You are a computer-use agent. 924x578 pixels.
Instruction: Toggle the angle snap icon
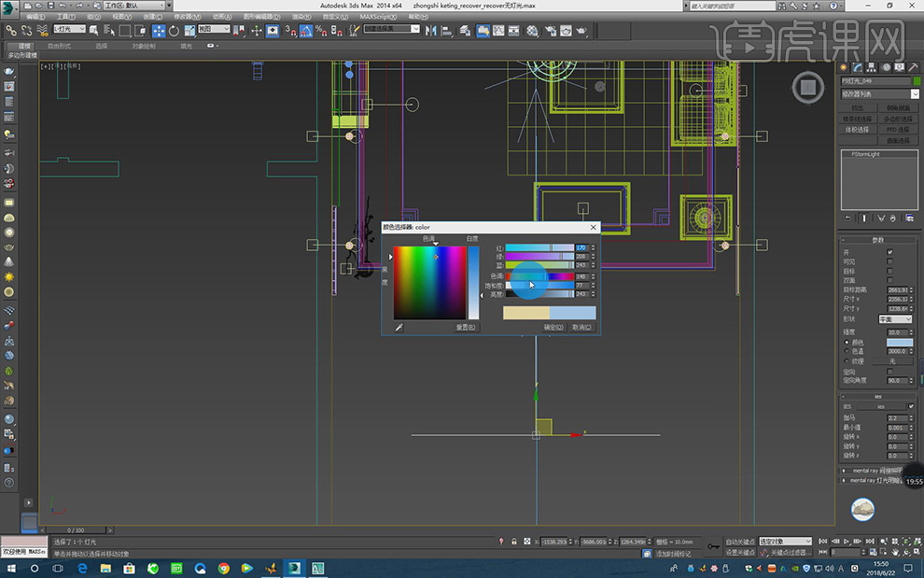point(304,30)
